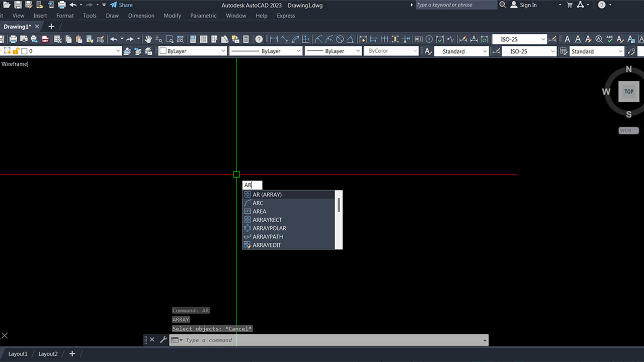Open the Format menu
The height and width of the screenshot is (362, 644).
tap(65, 16)
